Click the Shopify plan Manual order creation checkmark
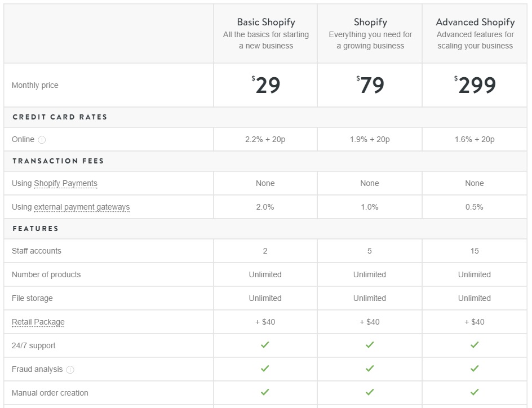Viewport: 532px width, 408px height. tap(370, 392)
